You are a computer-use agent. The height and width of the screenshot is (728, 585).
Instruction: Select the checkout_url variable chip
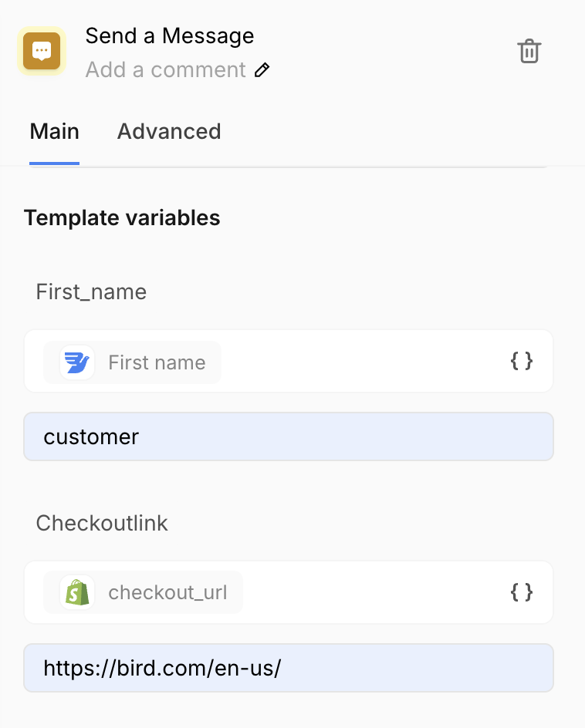coord(167,592)
